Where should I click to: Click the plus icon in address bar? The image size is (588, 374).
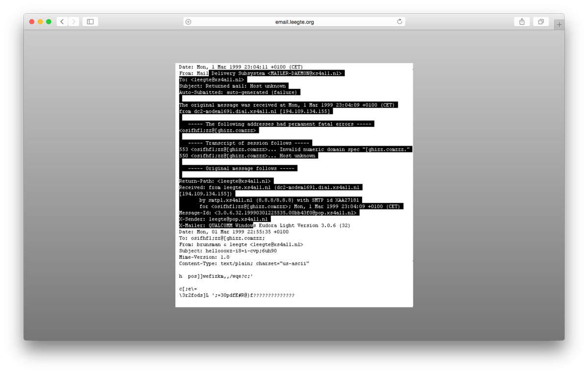click(188, 22)
